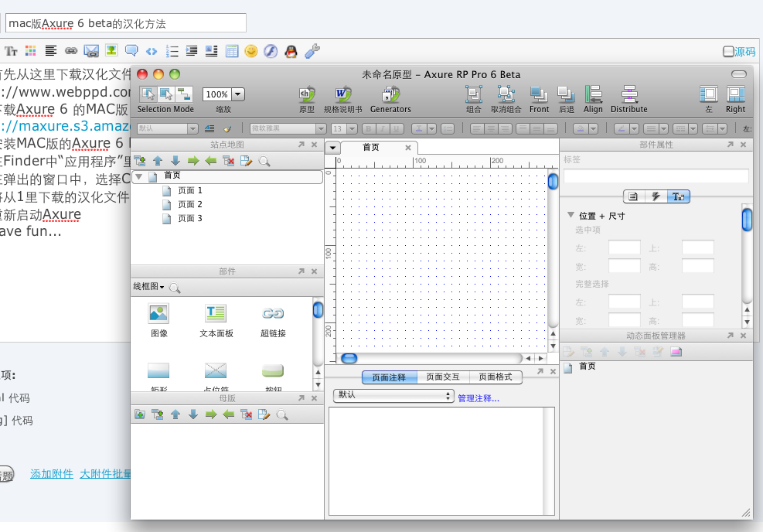The image size is (763, 532).
Task: Click the QQ penguin icon in editor
Action: (291, 50)
